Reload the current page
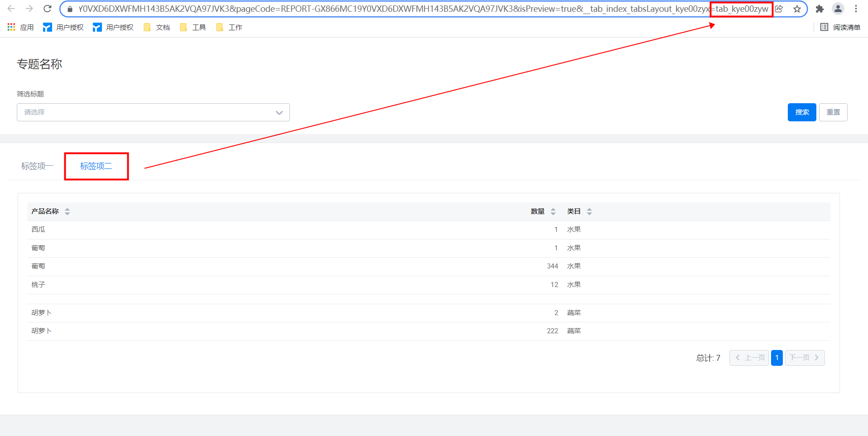 pos(48,9)
